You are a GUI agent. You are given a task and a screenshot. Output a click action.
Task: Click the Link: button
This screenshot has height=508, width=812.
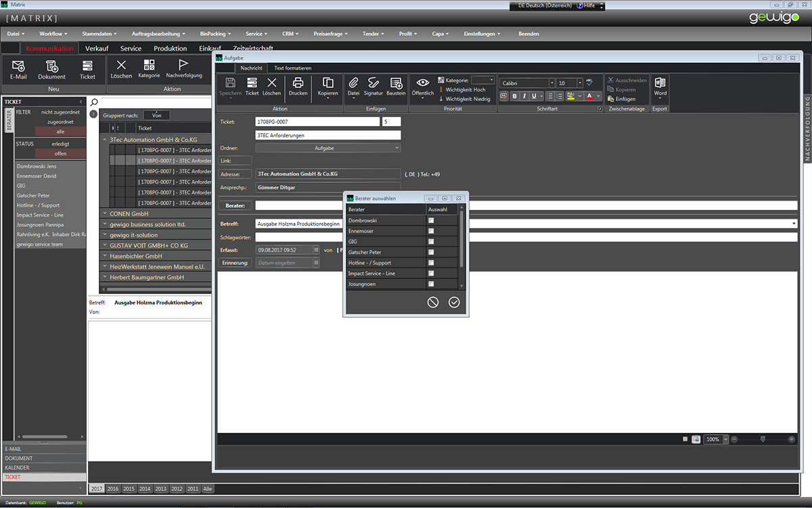[x=235, y=161]
